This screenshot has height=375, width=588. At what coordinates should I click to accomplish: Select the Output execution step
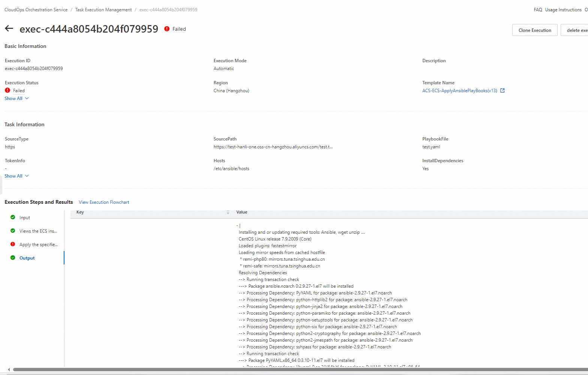click(27, 258)
